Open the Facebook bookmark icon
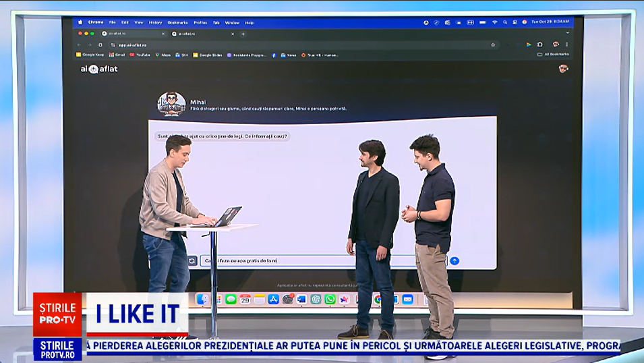Screen dimensions: 644x363 coord(274,55)
